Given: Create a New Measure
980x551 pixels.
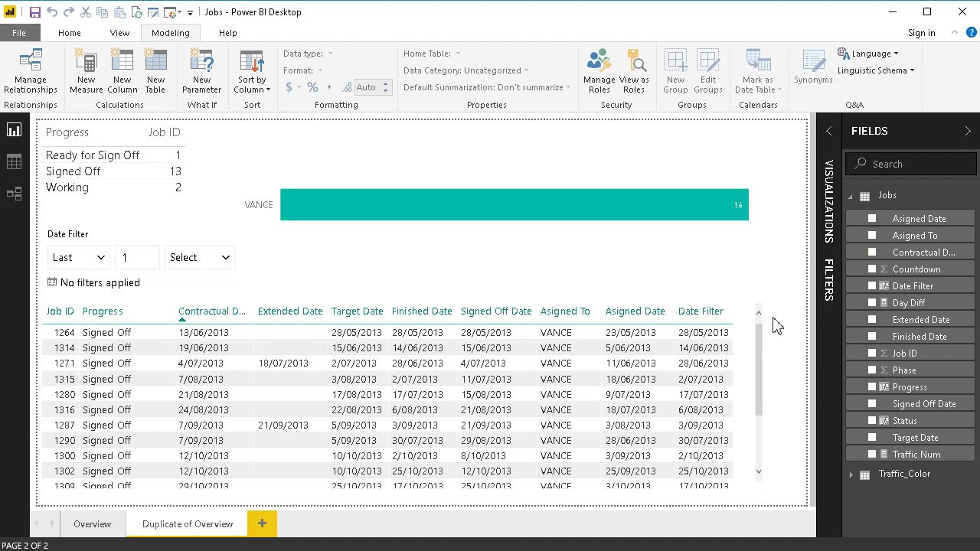Looking at the screenshot, I should pyautogui.click(x=86, y=71).
